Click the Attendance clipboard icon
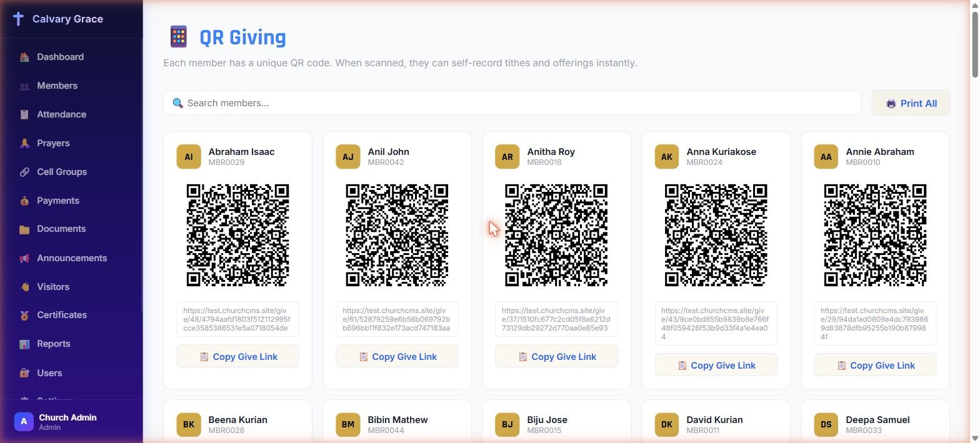 click(24, 115)
